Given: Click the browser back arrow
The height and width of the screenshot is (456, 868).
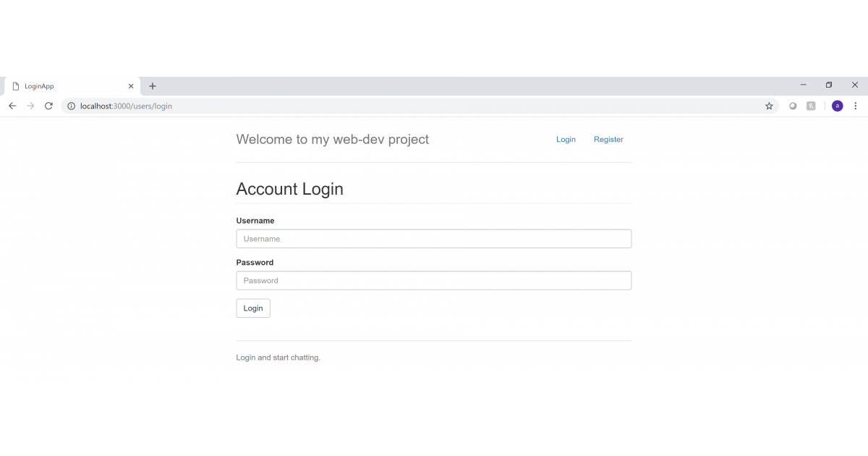Looking at the screenshot, I should pyautogui.click(x=12, y=106).
